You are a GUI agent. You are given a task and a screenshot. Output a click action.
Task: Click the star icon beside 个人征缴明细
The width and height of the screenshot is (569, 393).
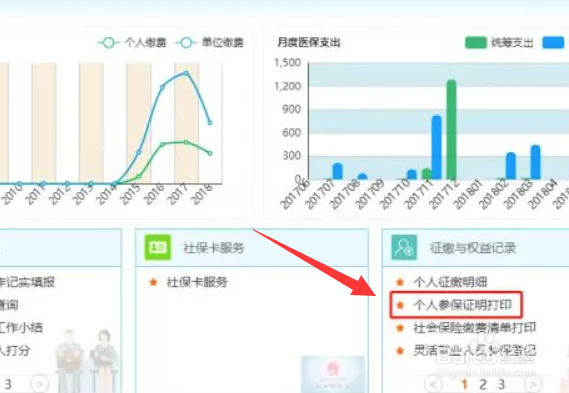tap(400, 282)
